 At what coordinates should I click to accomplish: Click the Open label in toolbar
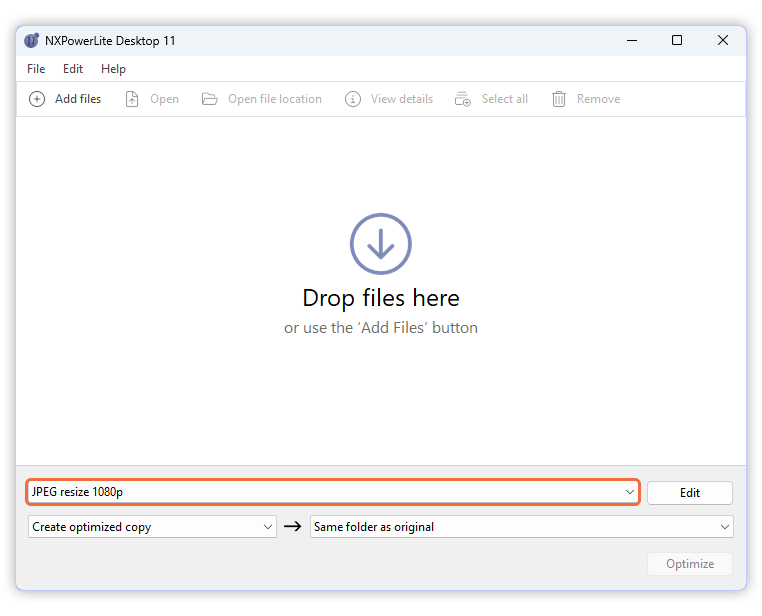(x=164, y=99)
